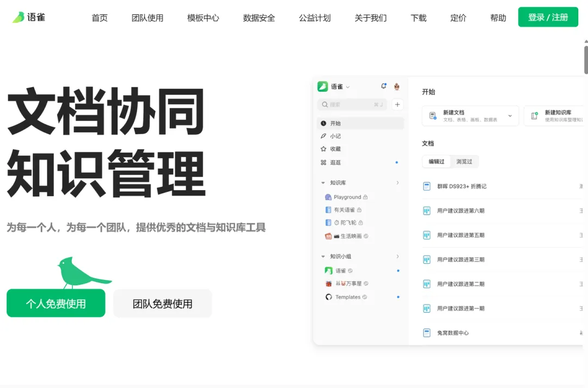The width and height of the screenshot is (588, 388).
Task: Expand the 新建文档 dropdown arrow
Action: click(510, 116)
